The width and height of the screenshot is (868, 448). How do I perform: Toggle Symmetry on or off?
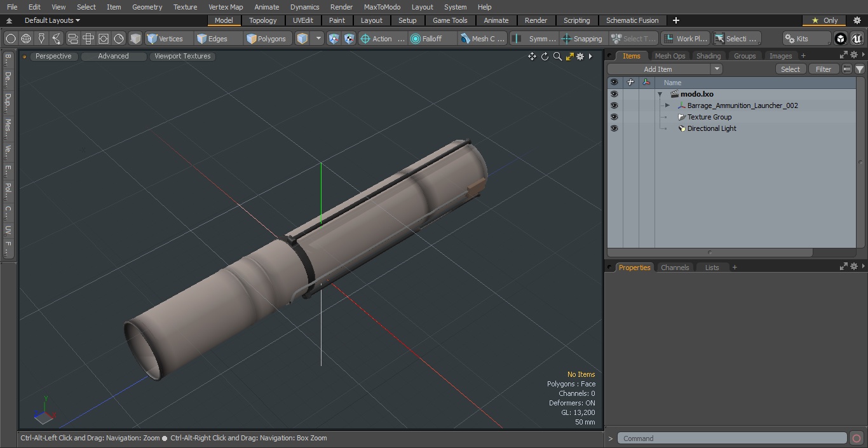click(534, 39)
